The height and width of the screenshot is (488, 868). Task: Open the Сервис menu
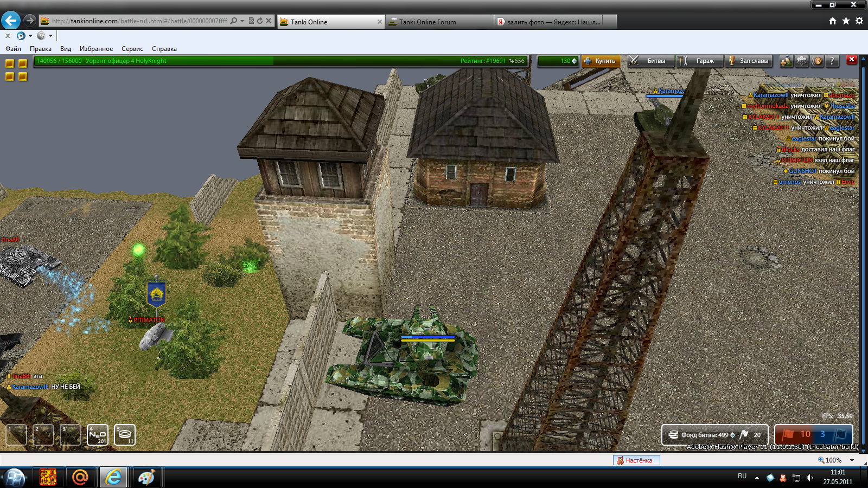point(132,49)
